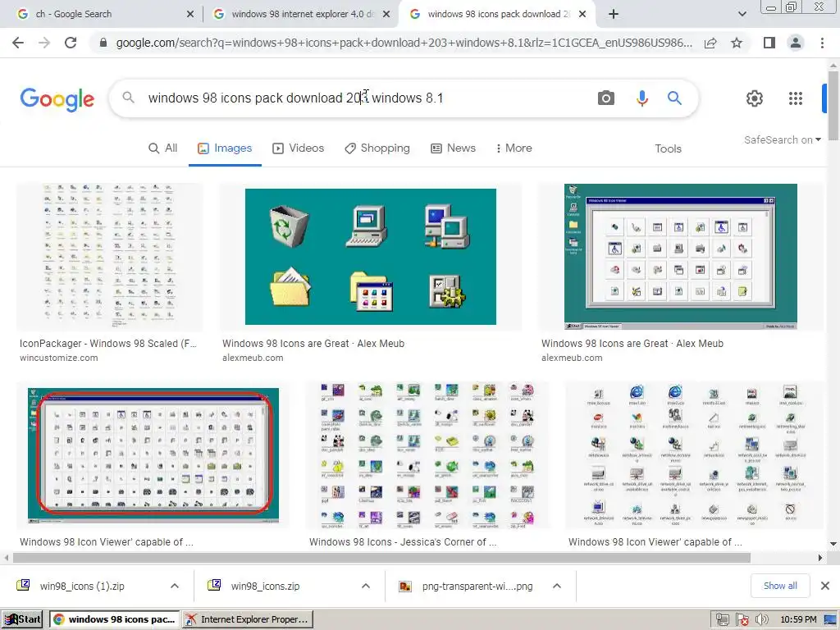The height and width of the screenshot is (630, 840).
Task: Visit the wincustomize.com source link
Action: [59, 358]
